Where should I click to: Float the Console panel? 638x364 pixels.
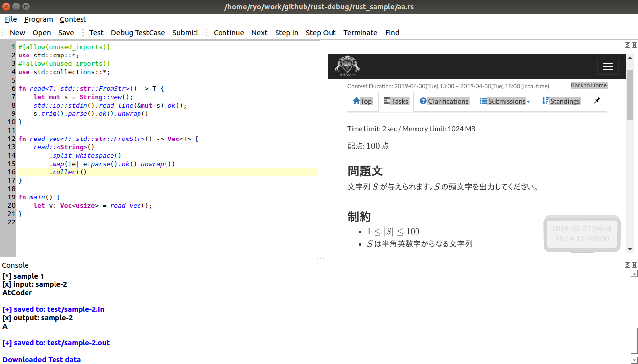pyautogui.click(x=627, y=265)
